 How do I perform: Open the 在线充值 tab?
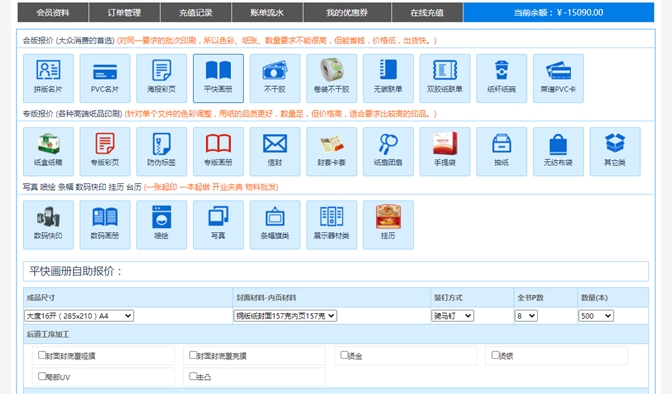427,12
